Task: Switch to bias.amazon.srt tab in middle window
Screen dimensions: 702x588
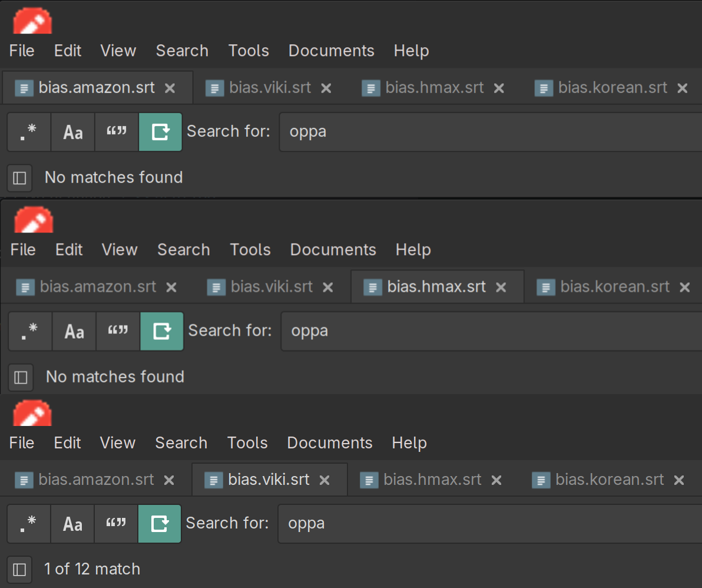Action: (98, 286)
